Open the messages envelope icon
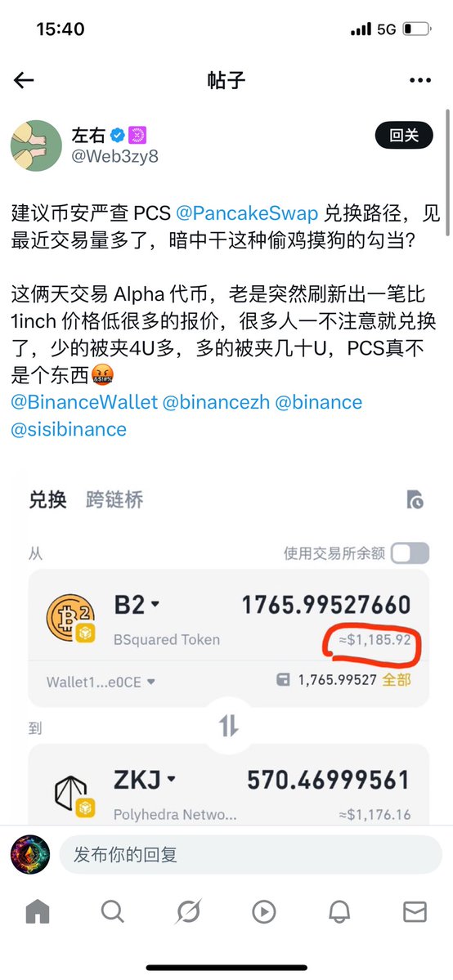The height and width of the screenshot is (980, 453). (415, 912)
